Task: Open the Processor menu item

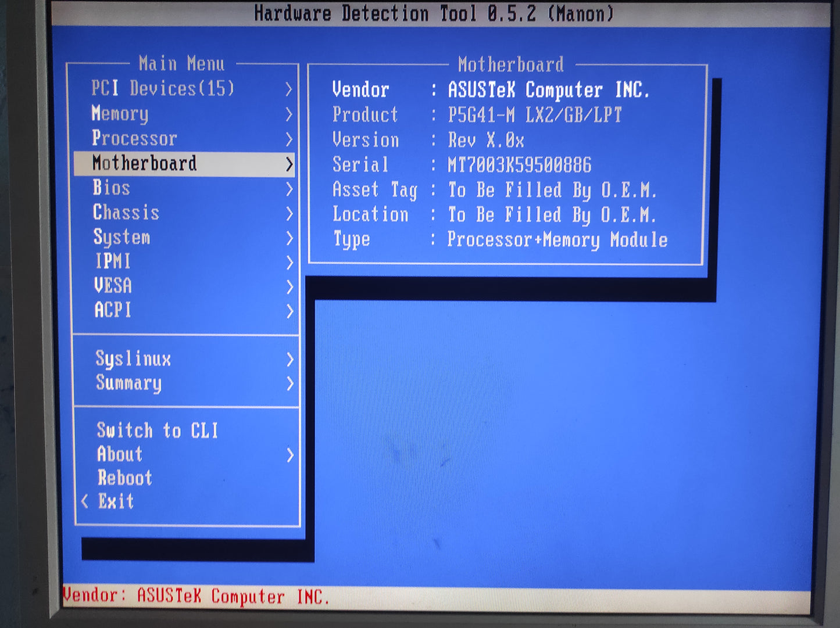Action: pos(134,139)
